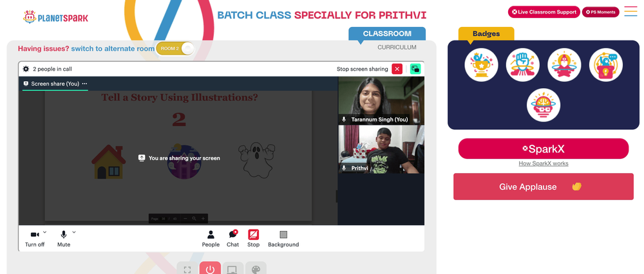Click the raised fist badge
The height and width of the screenshot is (274, 644).
click(x=523, y=65)
